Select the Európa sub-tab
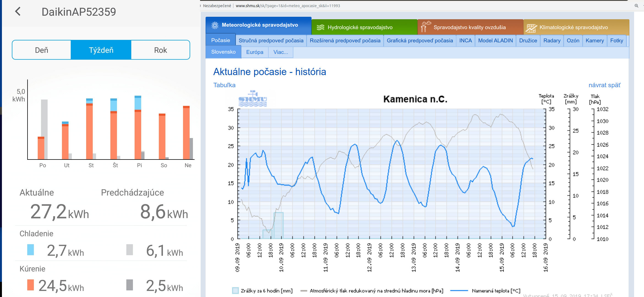Image resolution: width=644 pixels, height=297 pixels. click(x=255, y=52)
